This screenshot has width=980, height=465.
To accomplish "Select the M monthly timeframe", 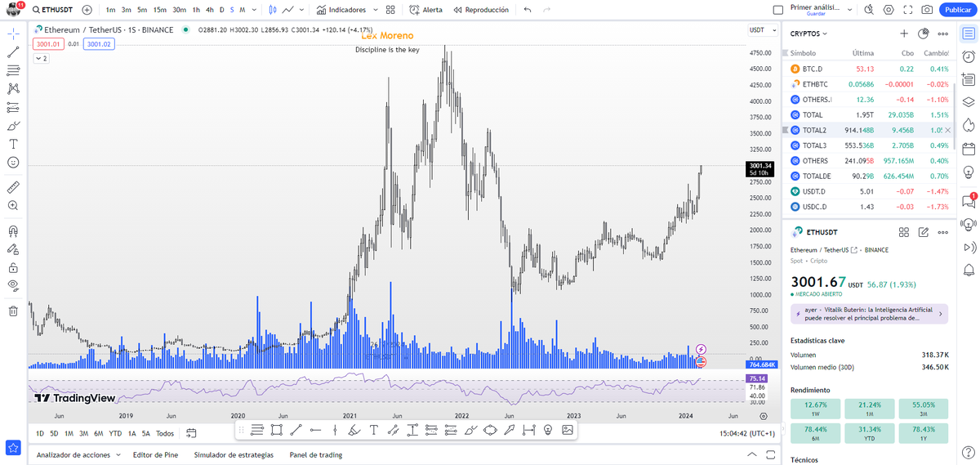I will (x=242, y=10).
